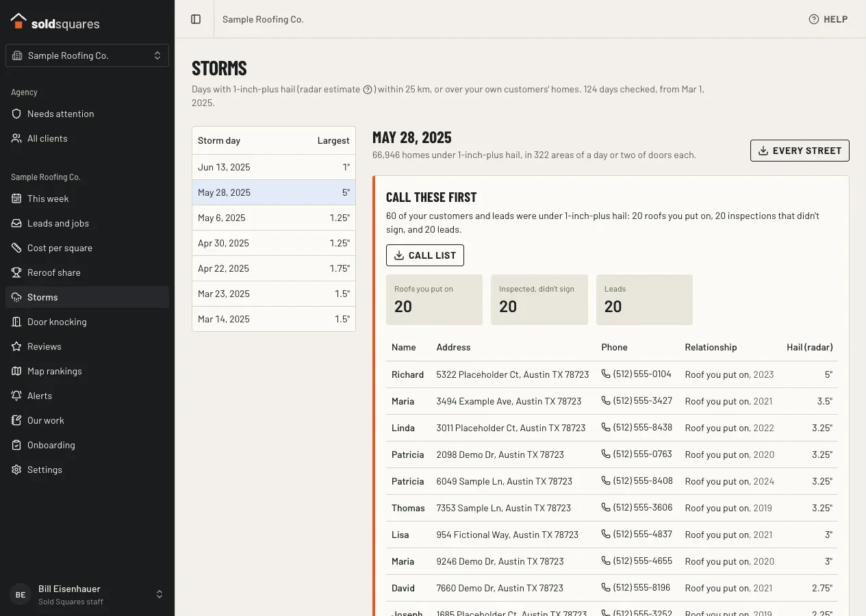Image resolution: width=866 pixels, height=616 pixels.
Task: Download the Call List
Action: [x=425, y=255]
